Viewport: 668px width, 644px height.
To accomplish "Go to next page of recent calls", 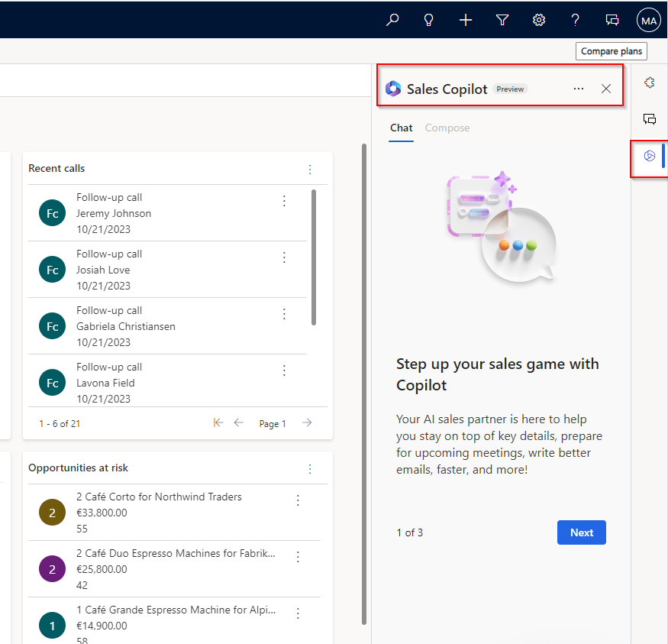I will 307,422.
